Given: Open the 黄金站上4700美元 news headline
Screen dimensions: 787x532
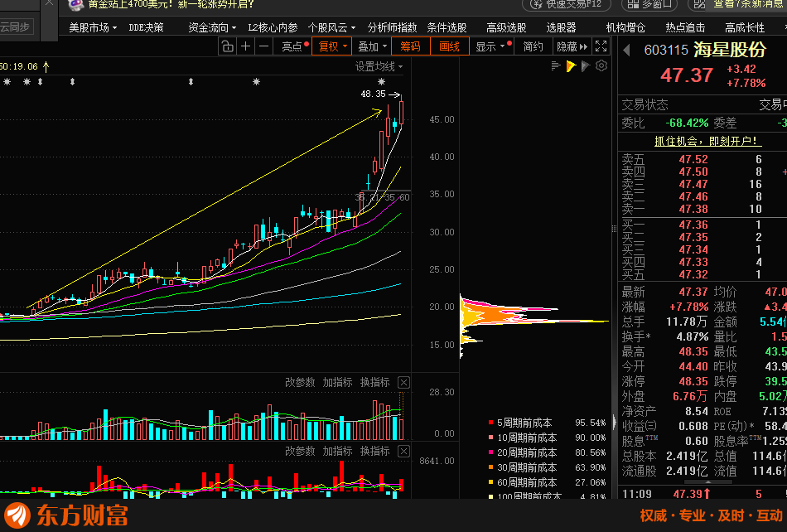Looking at the screenshot, I should tap(171, 4).
